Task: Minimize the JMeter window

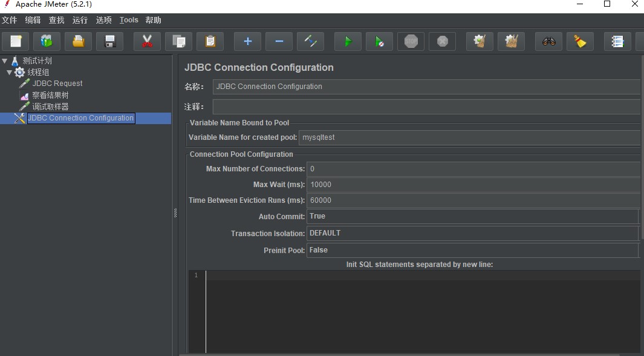Action: (580, 4)
